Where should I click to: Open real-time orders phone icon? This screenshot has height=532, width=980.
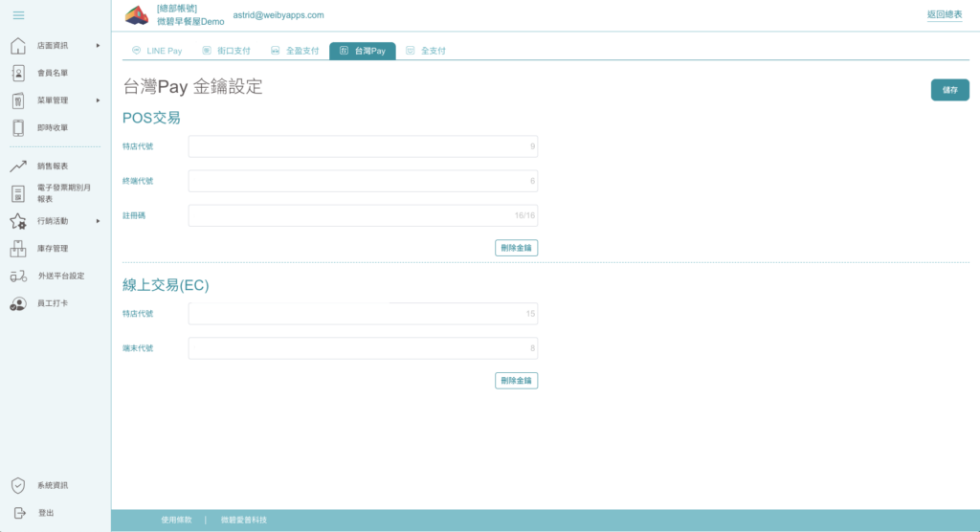[x=18, y=127]
